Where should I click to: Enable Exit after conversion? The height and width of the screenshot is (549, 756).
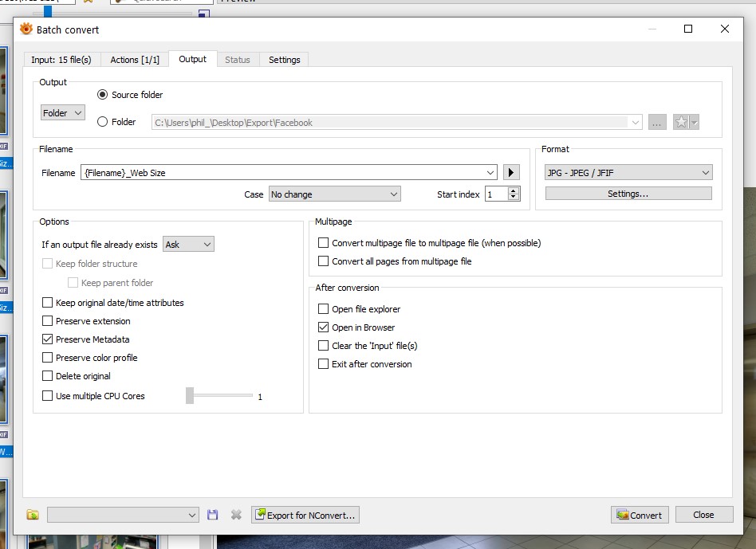click(x=324, y=363)
